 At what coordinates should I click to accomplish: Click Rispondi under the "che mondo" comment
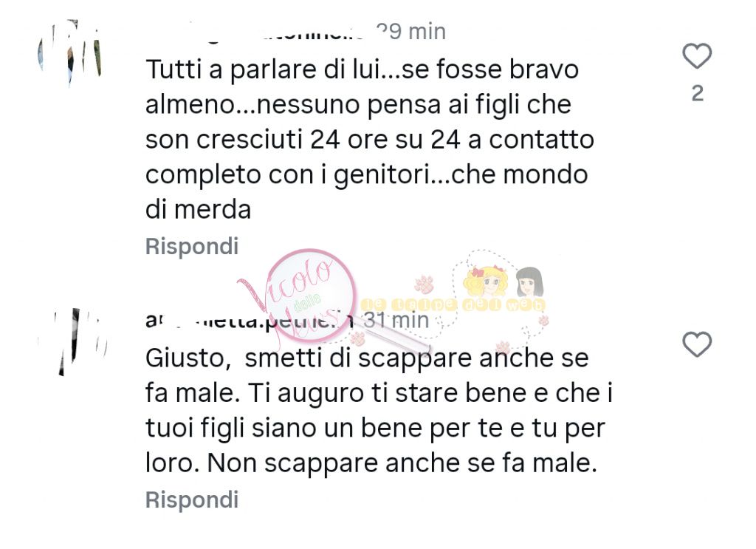pos(192,246)
